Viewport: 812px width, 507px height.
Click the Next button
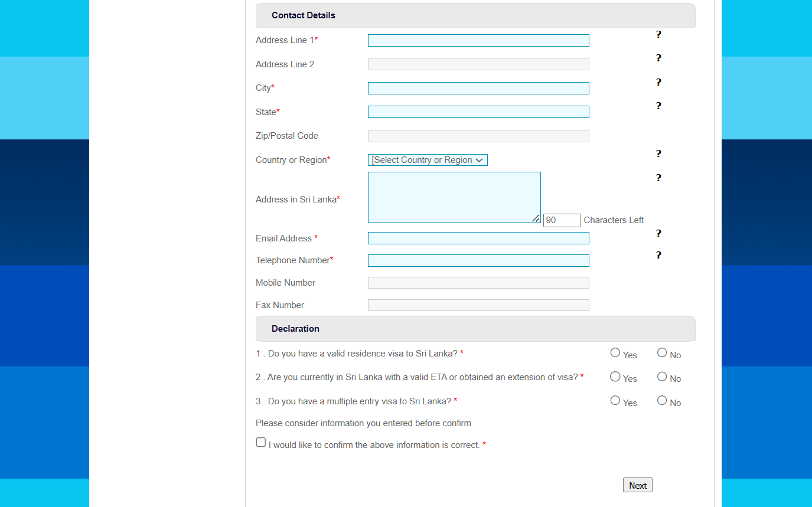637,485
